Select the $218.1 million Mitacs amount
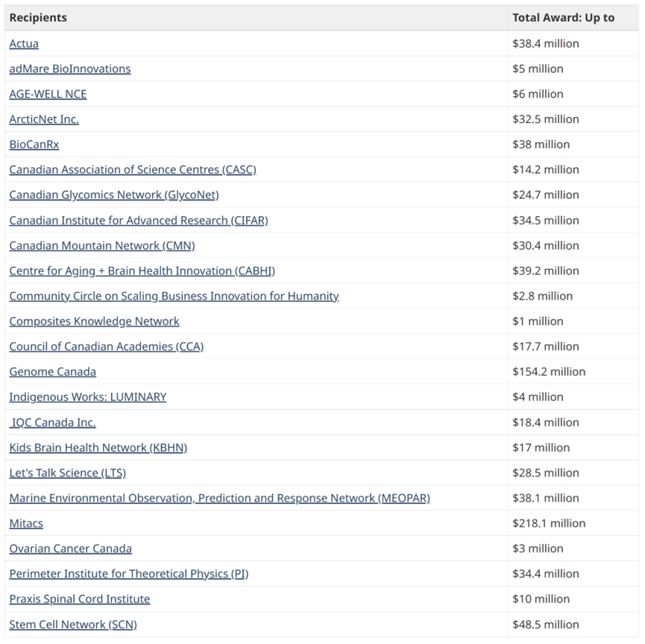 (549, 523)
